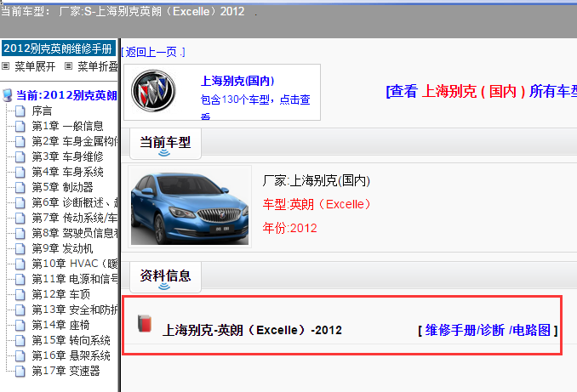
Task: Select the 资料信息 tab header
Action: click(165, 277)
